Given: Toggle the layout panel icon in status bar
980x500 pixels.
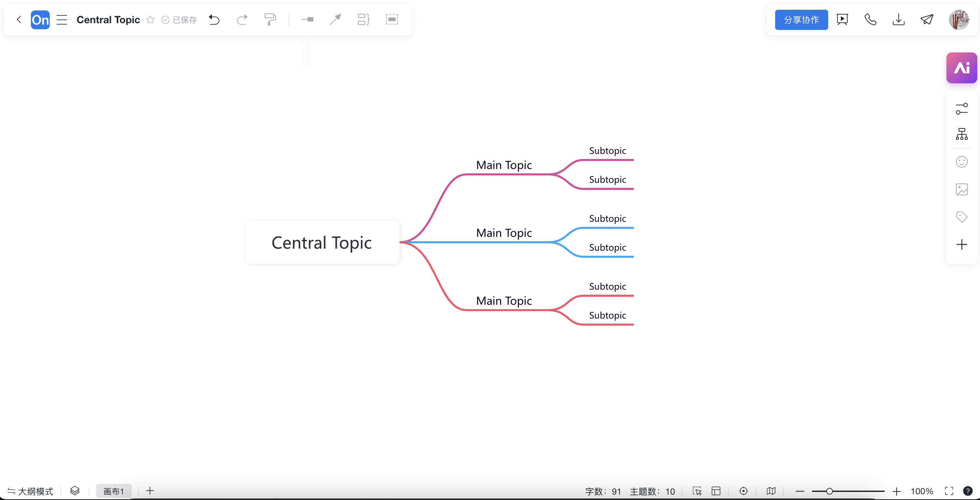Looking at the screenshot, I should 716,491.
